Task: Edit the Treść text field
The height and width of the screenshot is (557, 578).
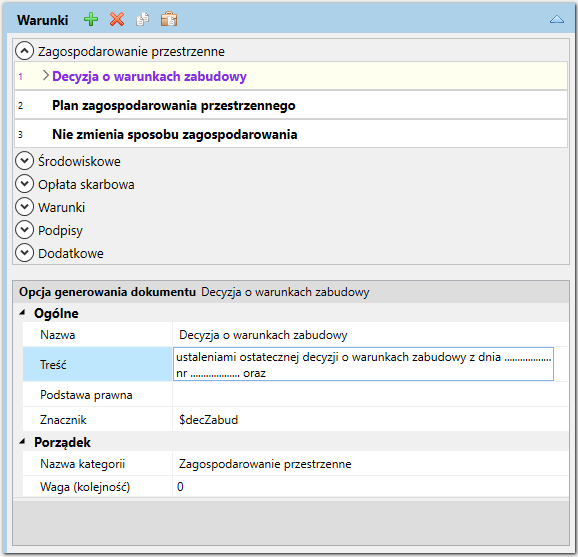Action: [x=363, y=364]
